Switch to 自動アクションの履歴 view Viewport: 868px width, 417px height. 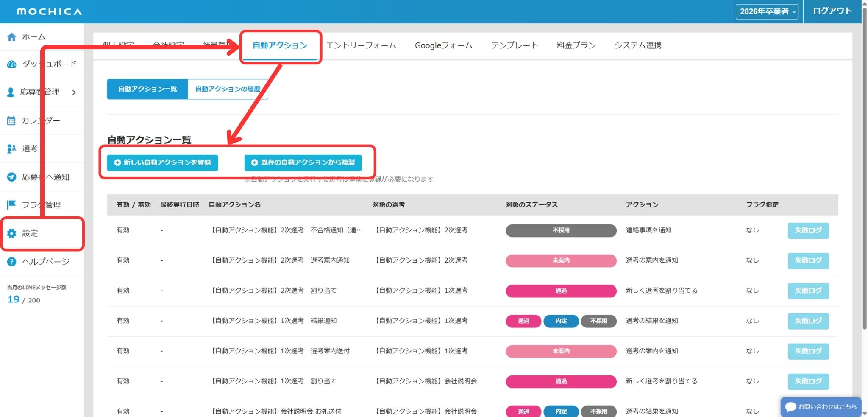pyautogui.click(x=228, y=89)
